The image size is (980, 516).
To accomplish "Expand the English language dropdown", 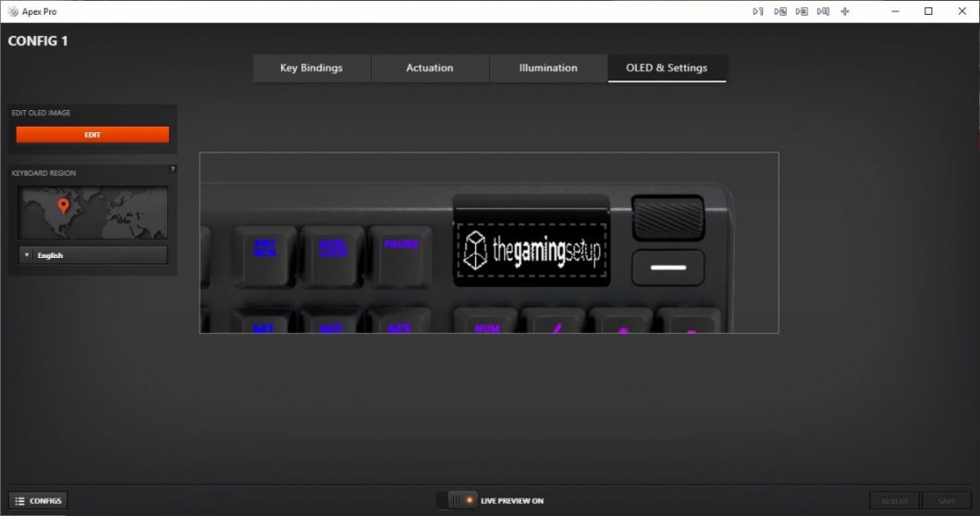I will click(x=92, y=255).
